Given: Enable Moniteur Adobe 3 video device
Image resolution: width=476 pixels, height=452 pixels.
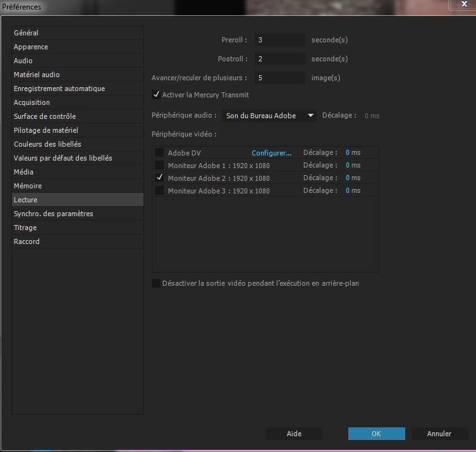Looking at the screenshot, I should point(159,191).
